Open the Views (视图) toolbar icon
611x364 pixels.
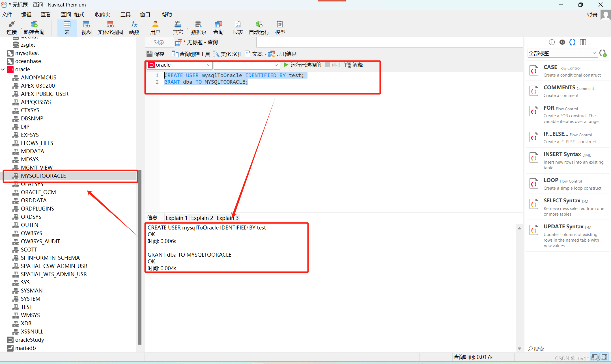pos(86,27)
